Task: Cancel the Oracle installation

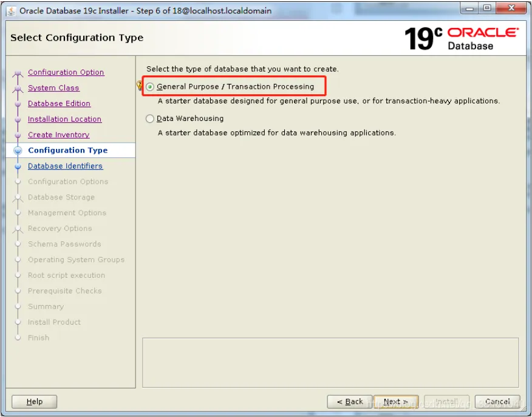Action: pyautogui.click(x=497, y=401)
